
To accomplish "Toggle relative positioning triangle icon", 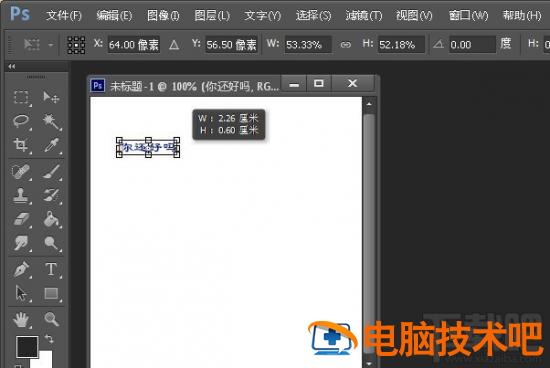I will tap(174, 45).
